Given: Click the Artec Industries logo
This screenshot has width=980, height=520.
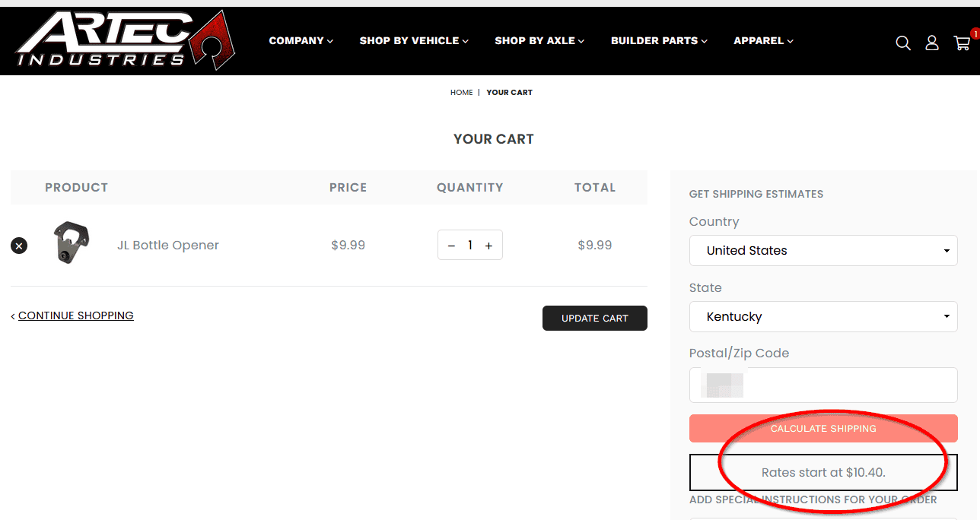Looking at the screenshot, I should (126, 40).
